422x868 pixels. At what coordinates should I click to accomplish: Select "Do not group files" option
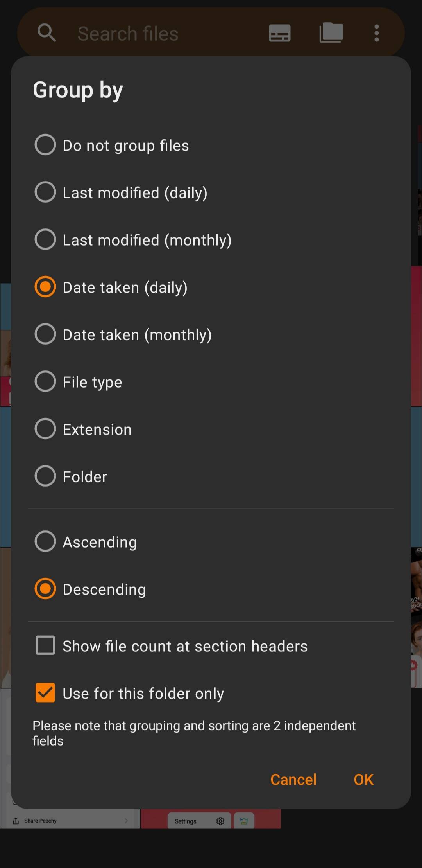[x=45, y=145]
